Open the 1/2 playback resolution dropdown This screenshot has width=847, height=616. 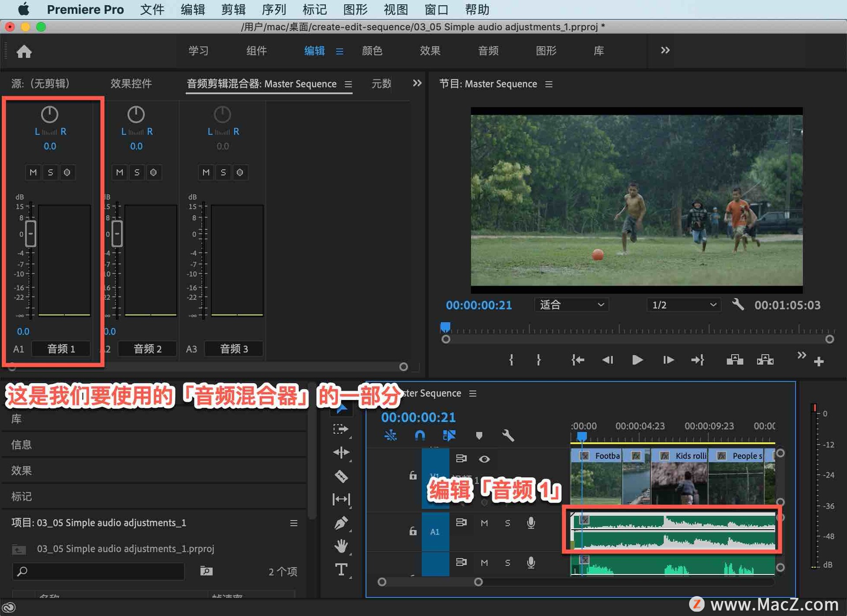[x=683, y=305]
